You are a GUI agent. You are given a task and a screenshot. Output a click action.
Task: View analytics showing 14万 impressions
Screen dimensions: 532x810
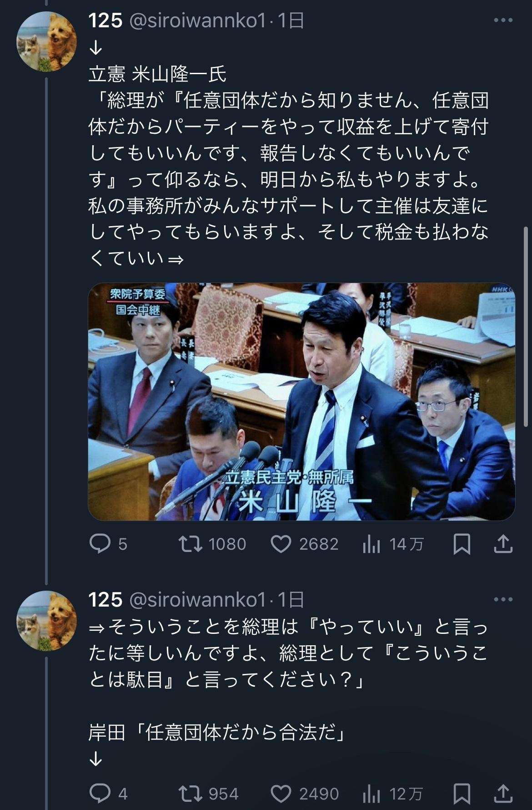click(x=393, y=544)
